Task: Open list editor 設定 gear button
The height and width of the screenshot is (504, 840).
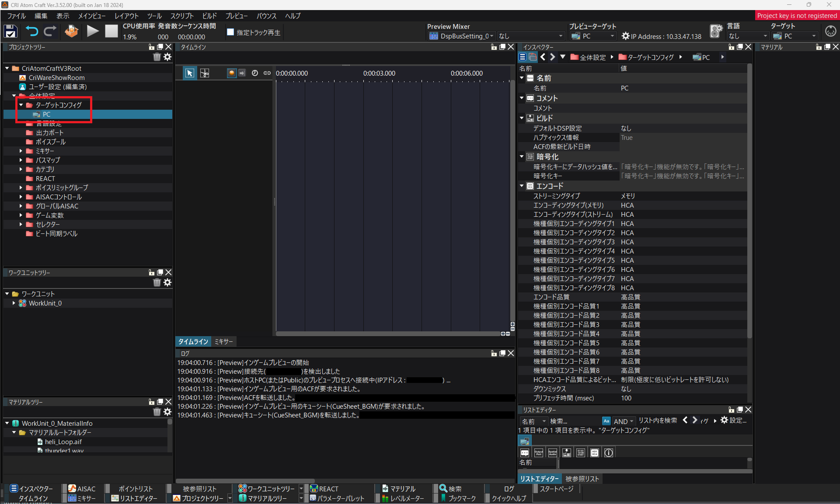Action: click(x=734, y=421)
